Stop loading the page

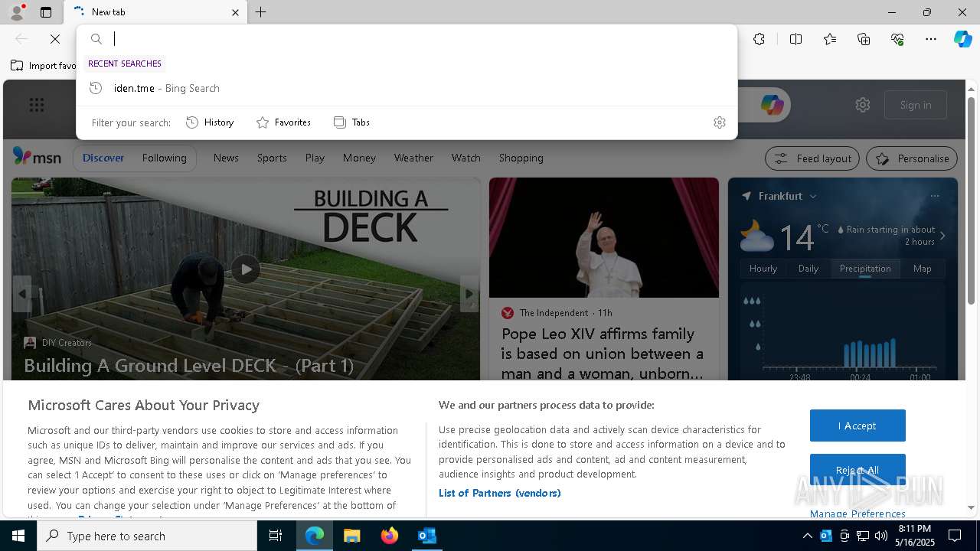55,39
